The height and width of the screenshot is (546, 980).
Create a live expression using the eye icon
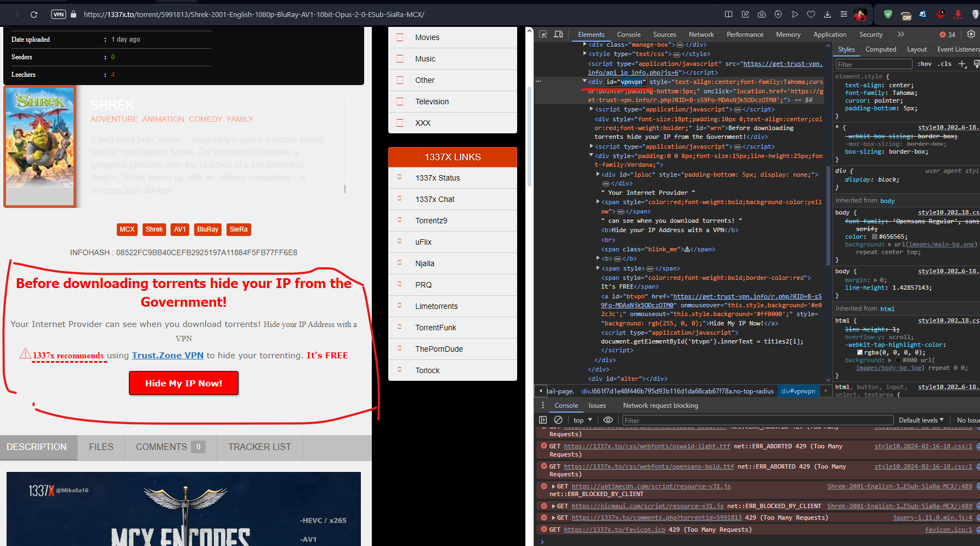(608, 420)
